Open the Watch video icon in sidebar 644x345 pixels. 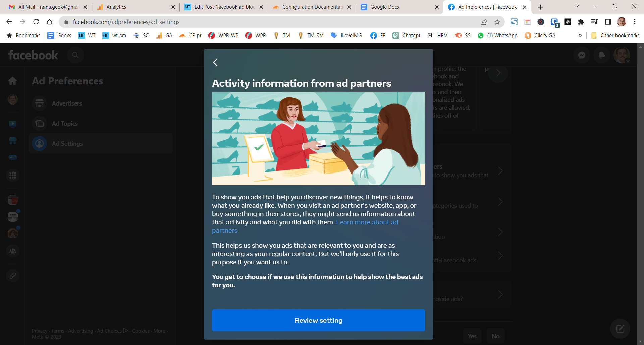[x=13, y=124]
